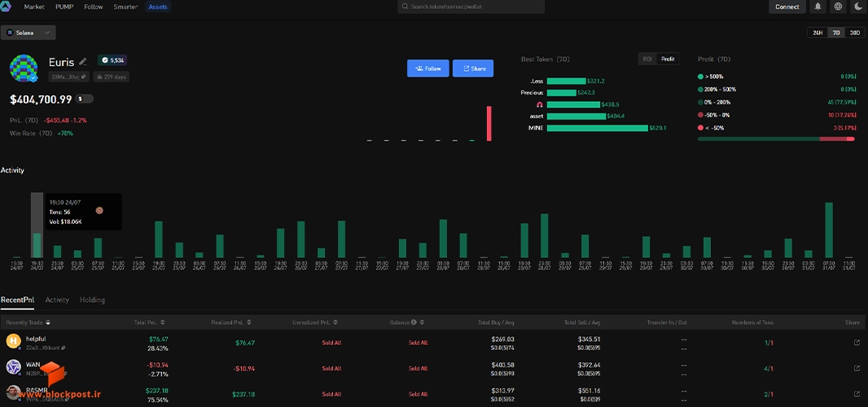Focus the search token/contract/wallet field

click(x=471, y=7)
